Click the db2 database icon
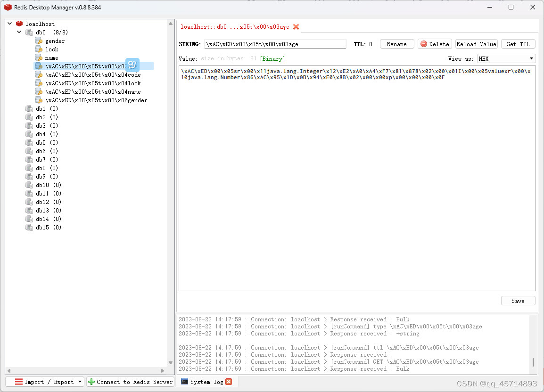 coord(30,117)
